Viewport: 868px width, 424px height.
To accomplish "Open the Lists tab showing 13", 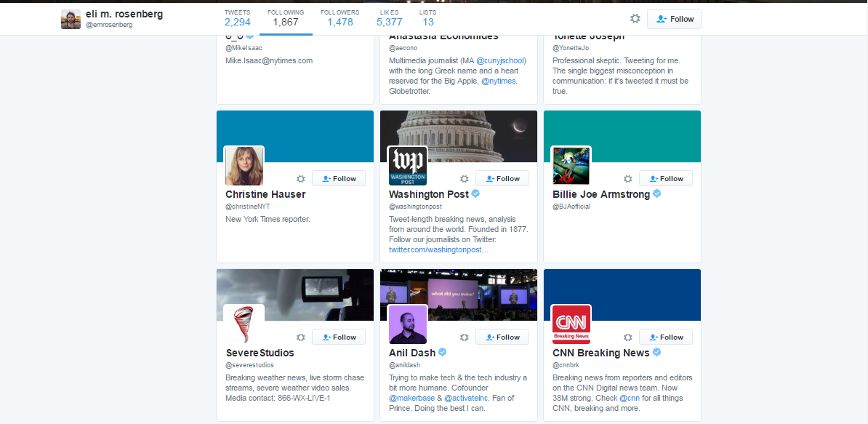I will pos(428,18).
